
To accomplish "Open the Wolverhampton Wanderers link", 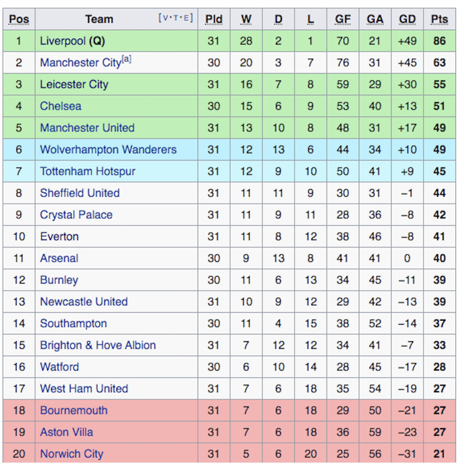I will pyautogui.click(x=108, y=150).
